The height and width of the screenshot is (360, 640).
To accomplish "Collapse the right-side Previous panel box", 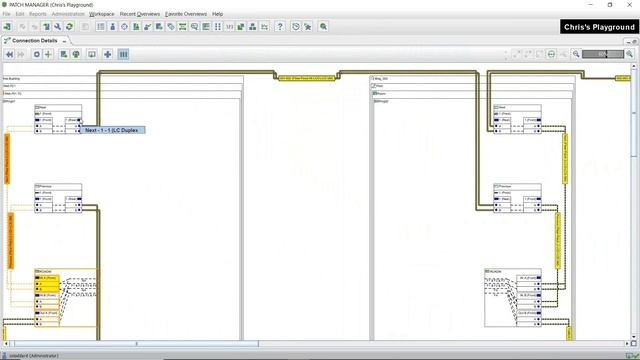I will pyautogui.click(x=496, y=186).
